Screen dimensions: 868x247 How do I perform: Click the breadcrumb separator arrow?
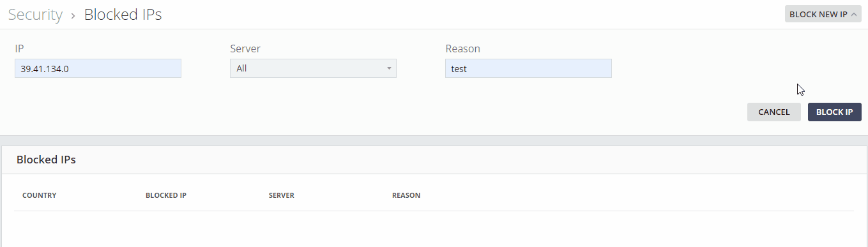73,15
